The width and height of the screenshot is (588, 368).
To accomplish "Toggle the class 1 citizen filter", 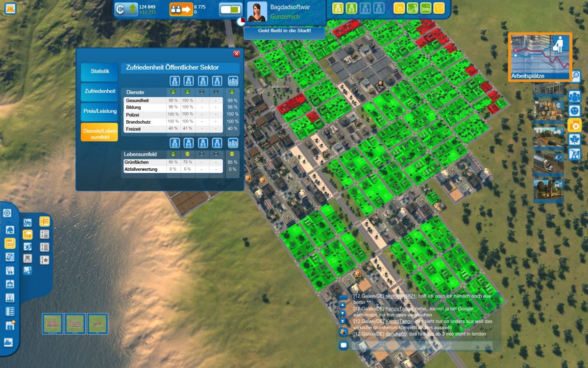I will tap(338, 8).
